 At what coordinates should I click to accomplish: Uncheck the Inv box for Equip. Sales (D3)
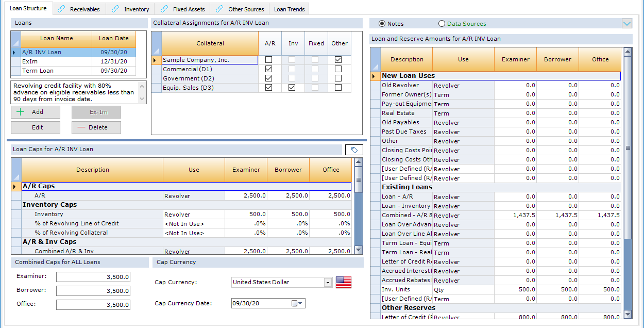tap(292, 88)
